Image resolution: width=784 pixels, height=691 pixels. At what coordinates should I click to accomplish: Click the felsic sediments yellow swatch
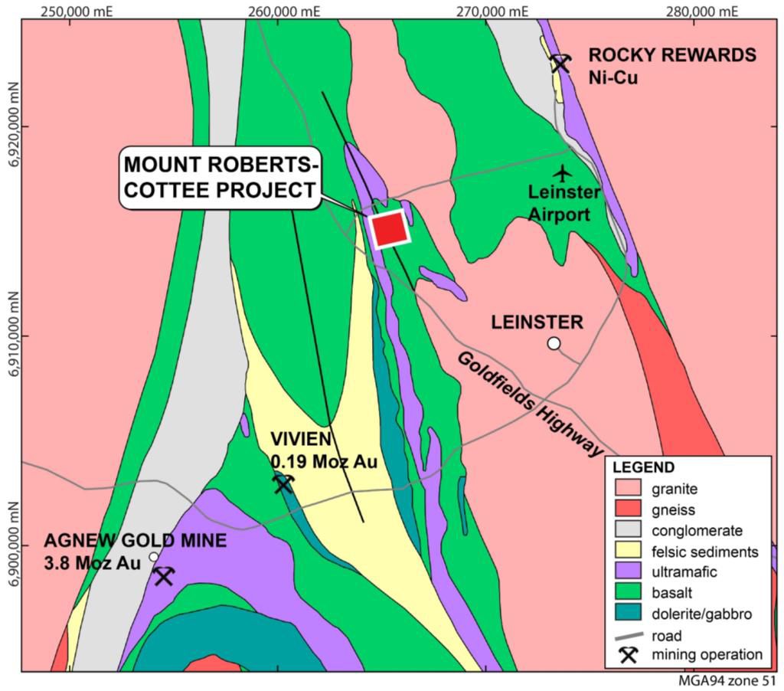click(x=631, y=552)
